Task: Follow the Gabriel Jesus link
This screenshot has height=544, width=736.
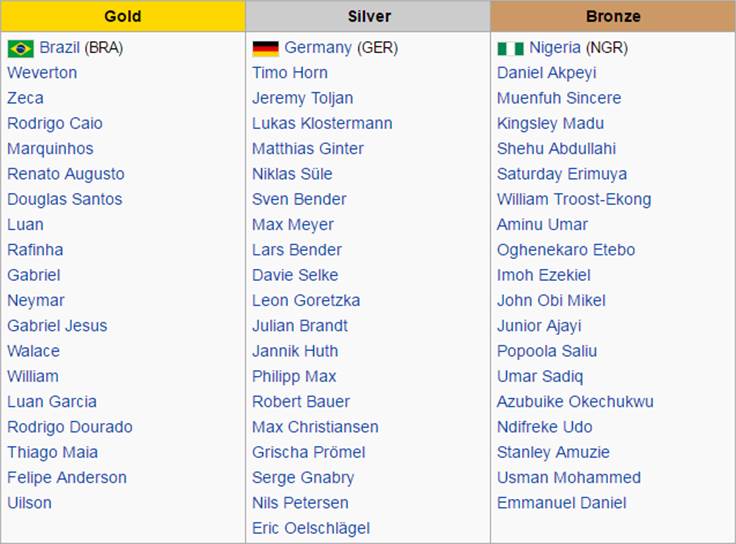Action: pyautogui.click(x=57, y=326)
